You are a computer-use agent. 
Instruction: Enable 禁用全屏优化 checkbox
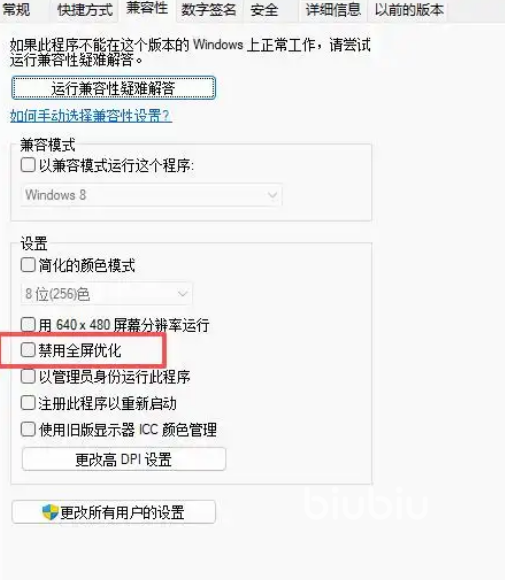(28, 350)
